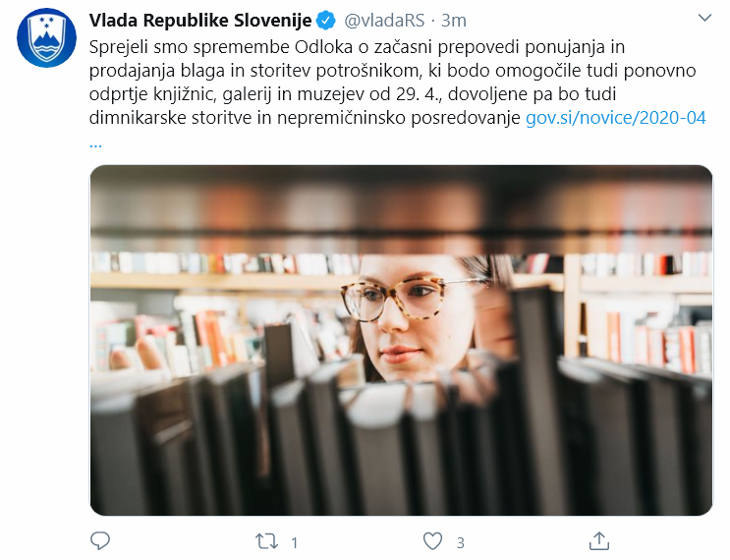The image size is (730, 560).
Task: Click the retweet count showing 1
Action: click(294, 542)
